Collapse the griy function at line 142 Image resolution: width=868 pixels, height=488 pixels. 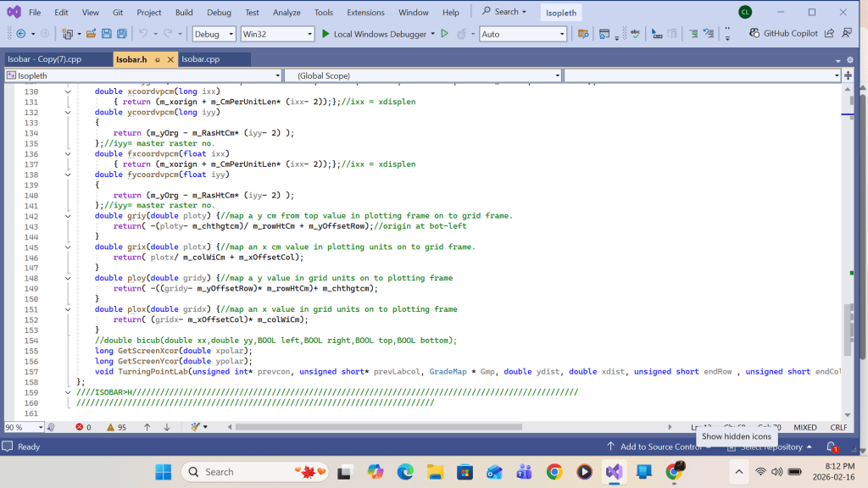pos(68,216)
